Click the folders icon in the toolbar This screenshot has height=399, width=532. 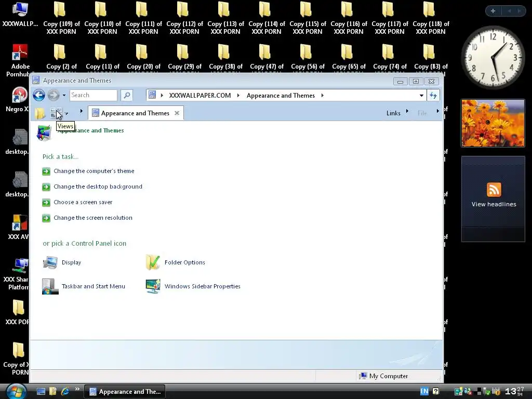[x=40, y=113]
